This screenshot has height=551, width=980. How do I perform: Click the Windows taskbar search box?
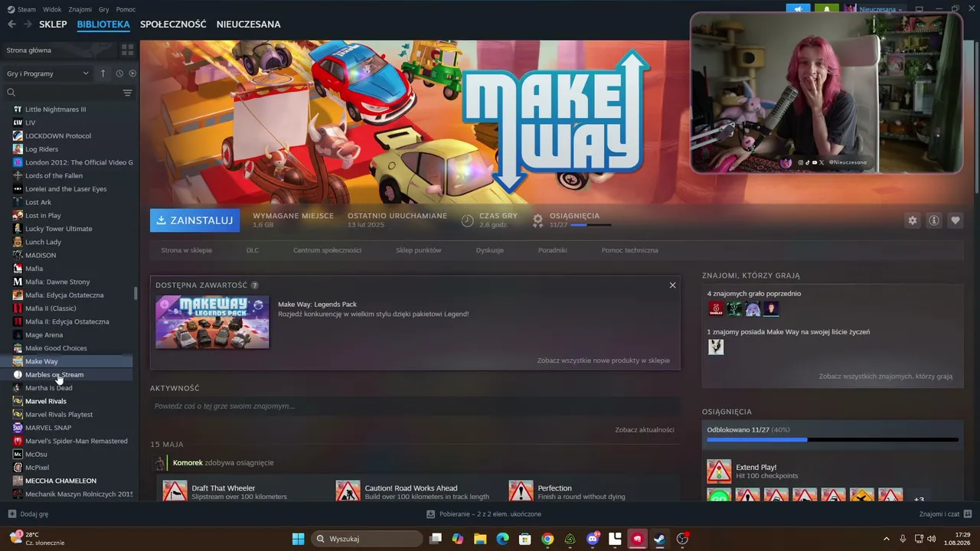367,539
